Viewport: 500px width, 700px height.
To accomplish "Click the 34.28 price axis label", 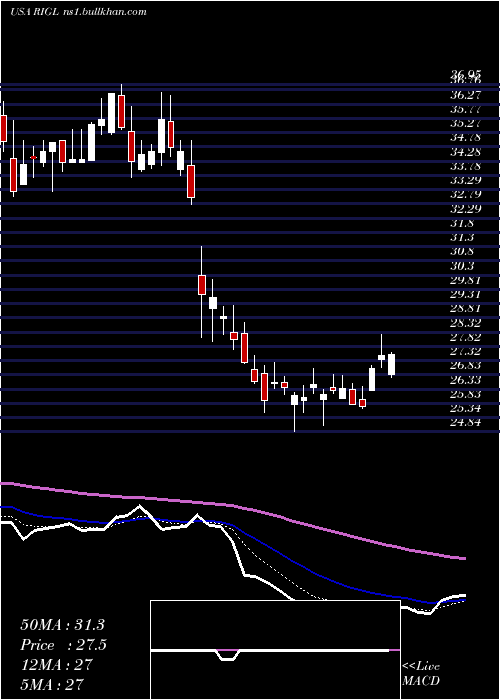I will 465,152.
